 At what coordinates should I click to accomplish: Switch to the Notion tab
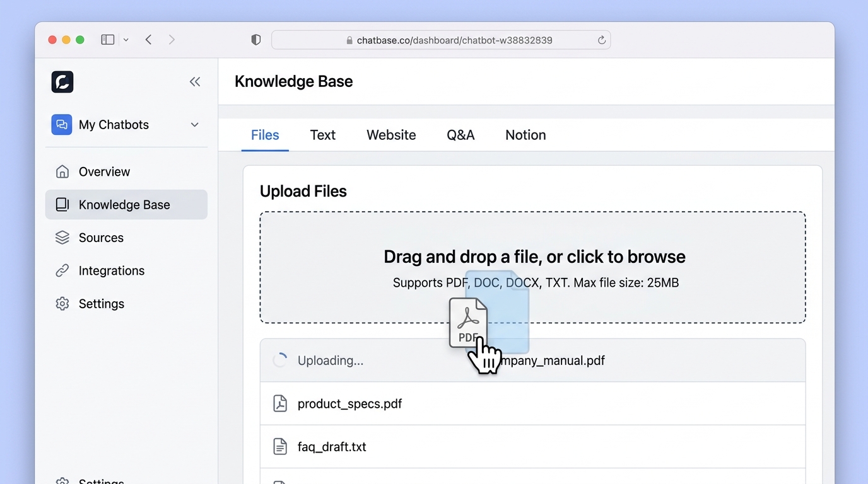coord(525,135)
